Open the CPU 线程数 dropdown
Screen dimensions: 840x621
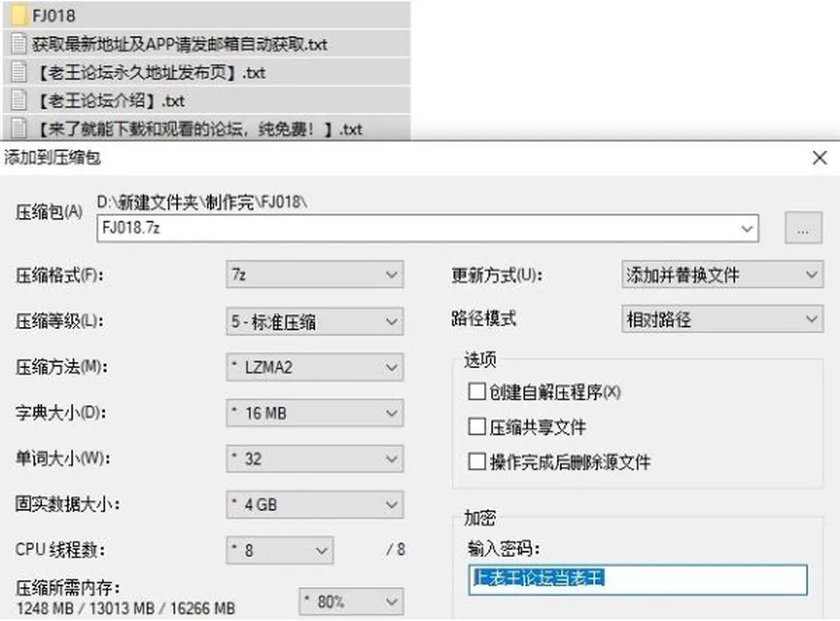[280, 550]
